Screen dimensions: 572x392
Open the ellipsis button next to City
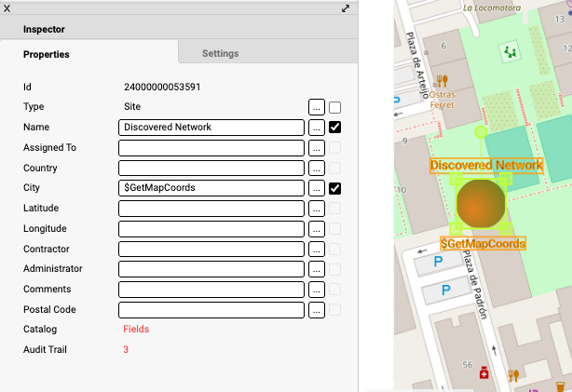pos(317,189)
